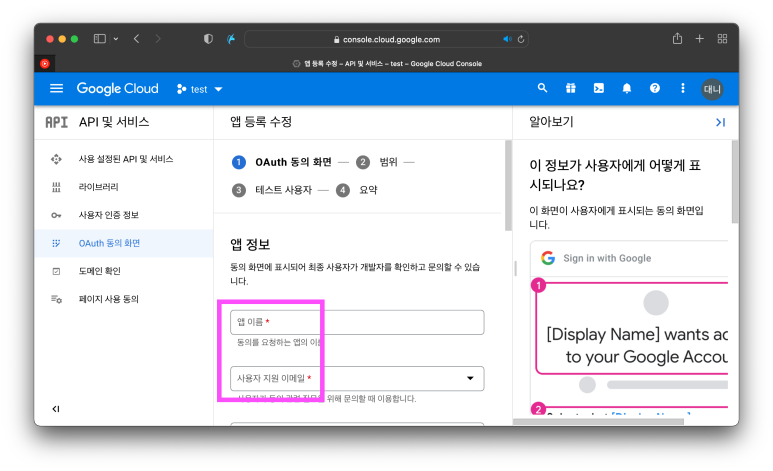Open 사용 설정된 API 및 서비스 page
The width and height of the screenshot is (773, 471).
pos(123,159)
